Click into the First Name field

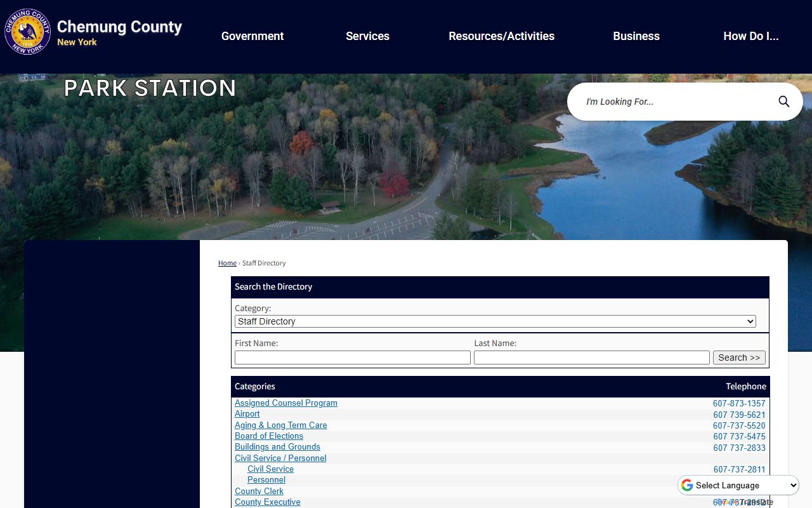352,358
